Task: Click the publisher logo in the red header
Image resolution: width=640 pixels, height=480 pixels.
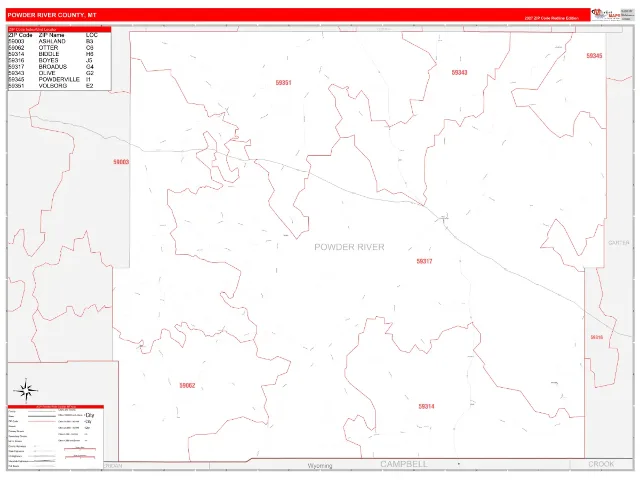Action: [x=606, y=14]
